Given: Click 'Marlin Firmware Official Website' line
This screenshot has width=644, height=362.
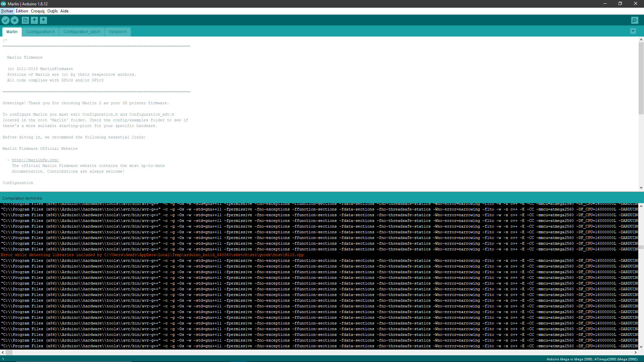Looking at the screenshot, I should tap(40, 149).
